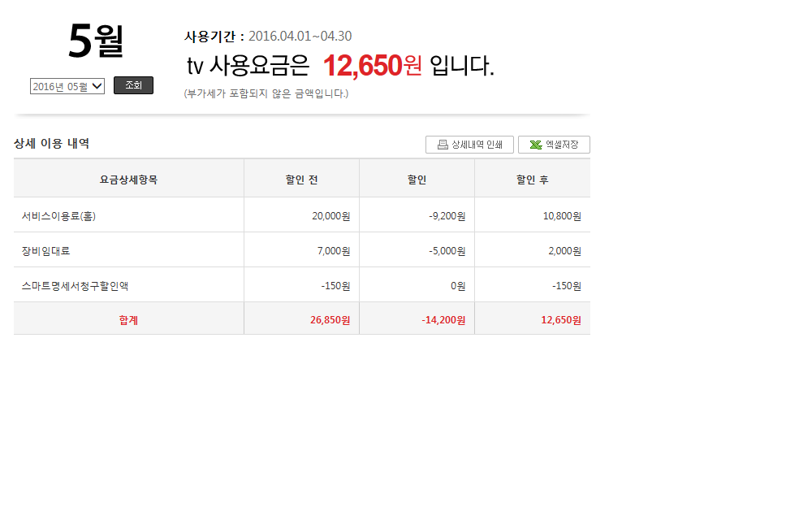Click the printer icon for 상세내역 인쇄
This screenshot has width=812, height=507.
[443, 145]
